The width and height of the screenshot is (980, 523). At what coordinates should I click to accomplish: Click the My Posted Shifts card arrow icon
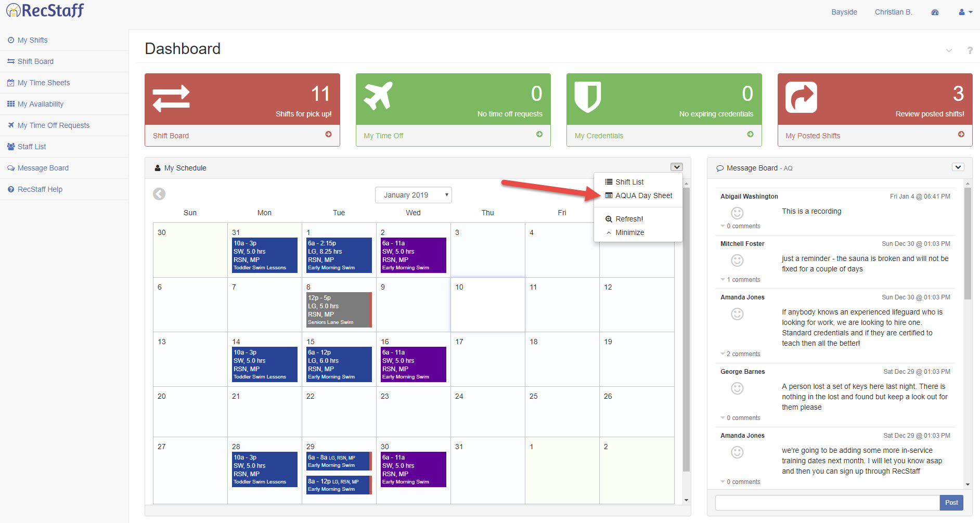pyautogui.click(x=961, y=134)
